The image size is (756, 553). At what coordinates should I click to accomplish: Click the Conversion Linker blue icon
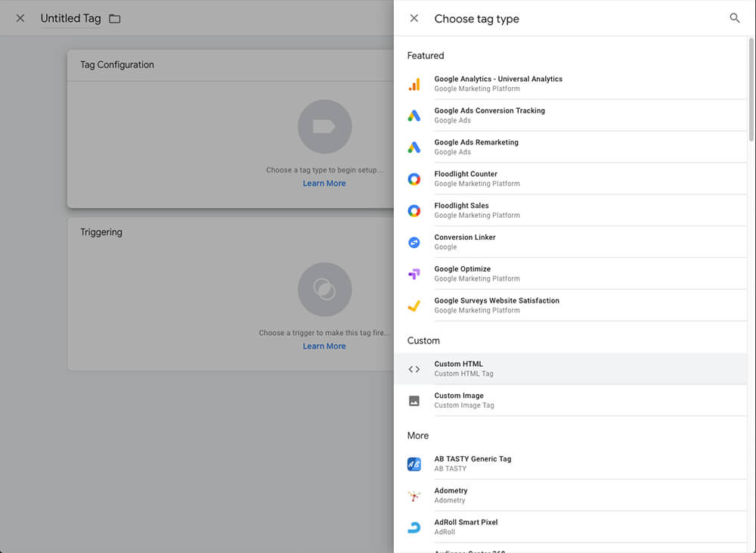click(414, 242)
